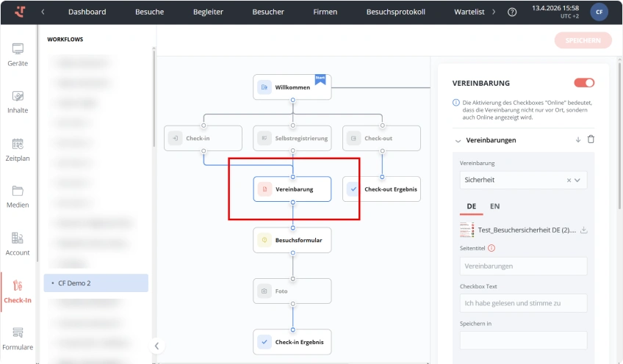Switch to the EN language tab
The image size is (623, 364).
click(x=494, y=206)
